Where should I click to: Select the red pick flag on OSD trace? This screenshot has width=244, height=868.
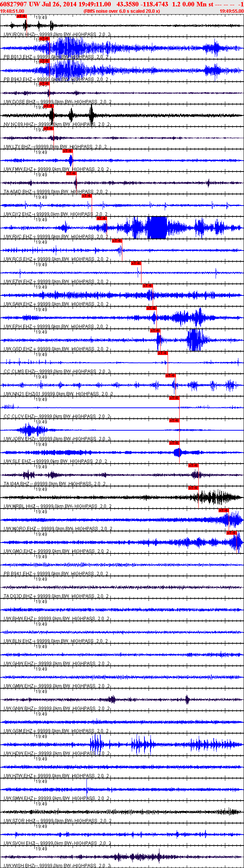tap(155, 331)
